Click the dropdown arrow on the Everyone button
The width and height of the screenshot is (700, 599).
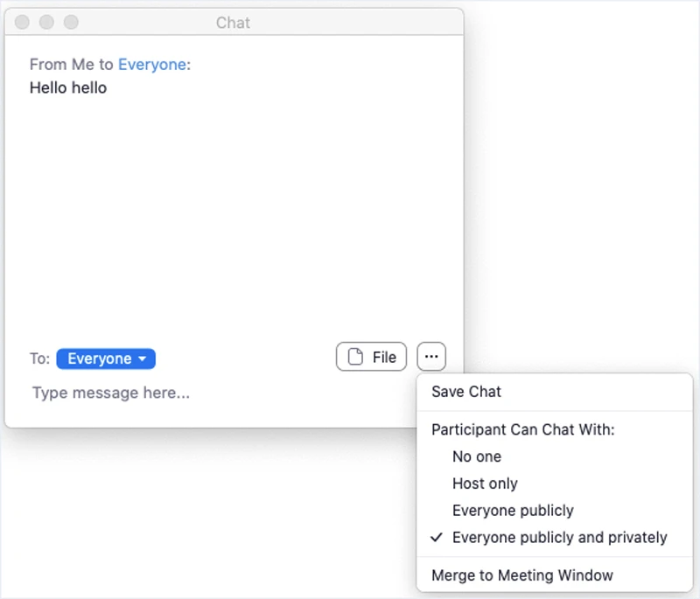click(142, 359)
